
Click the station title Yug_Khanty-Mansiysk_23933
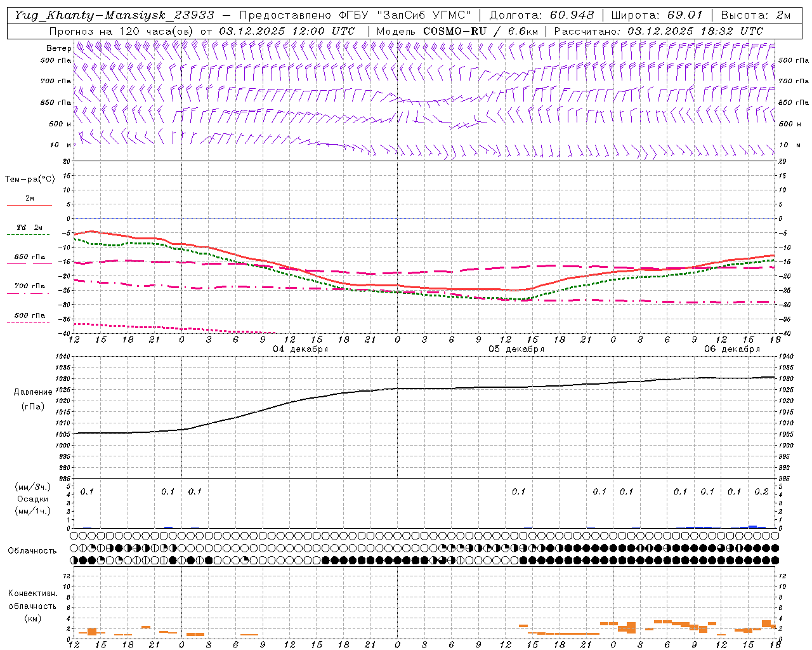click(115, 15)
